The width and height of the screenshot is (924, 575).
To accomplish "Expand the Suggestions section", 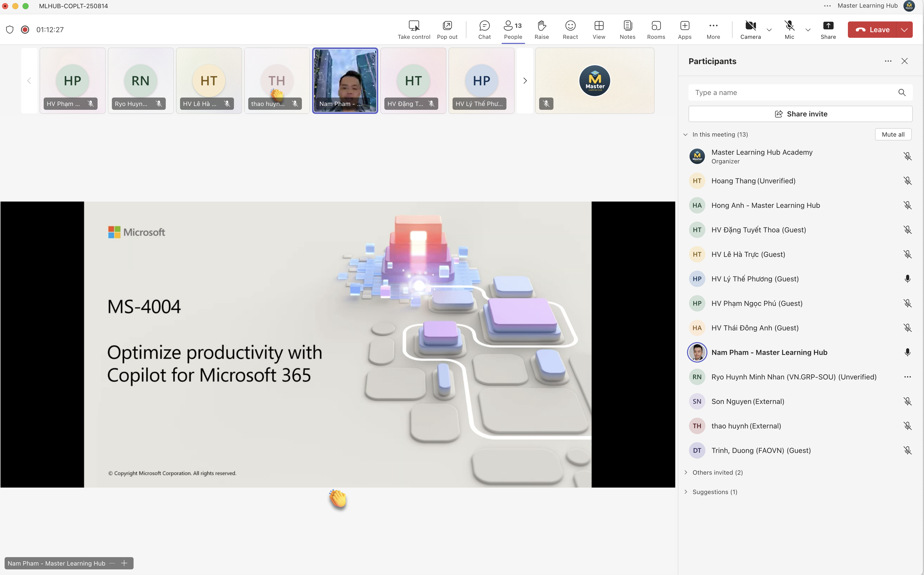I will tap(685, 492).
